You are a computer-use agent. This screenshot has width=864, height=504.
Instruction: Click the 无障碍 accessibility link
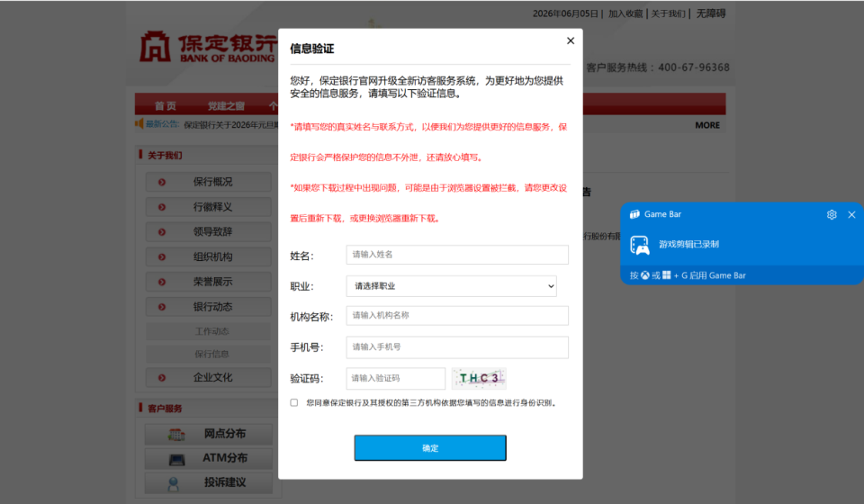pyautogui.click(x=711, y=13)
